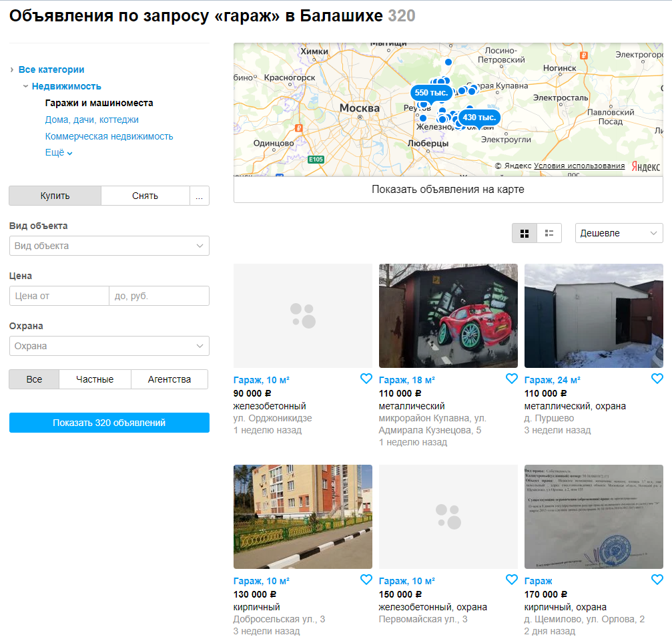
Task: Open placeholder image of Первомайская ул. garage
Action: point(448,517)
